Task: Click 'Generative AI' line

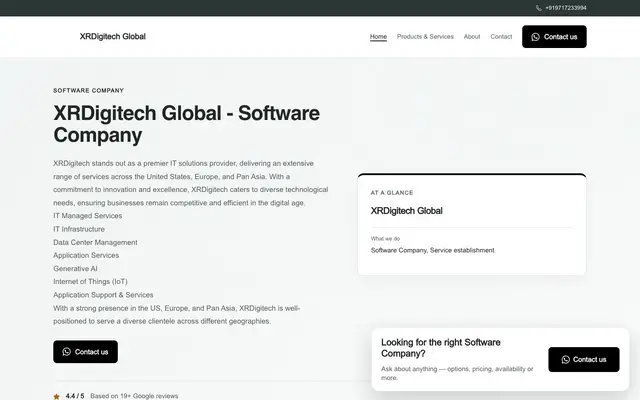Action: [75, 269]
